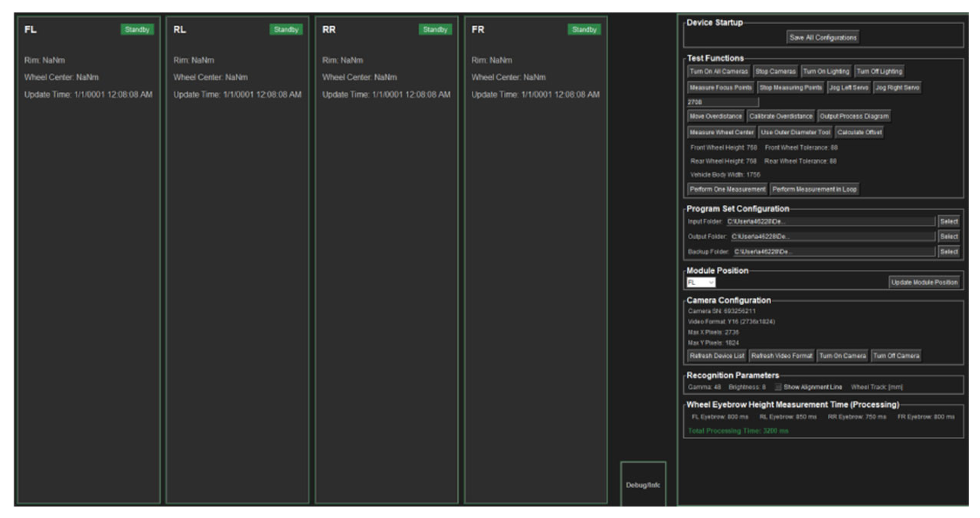Click the Backup Folder path field

pos(833,252)
